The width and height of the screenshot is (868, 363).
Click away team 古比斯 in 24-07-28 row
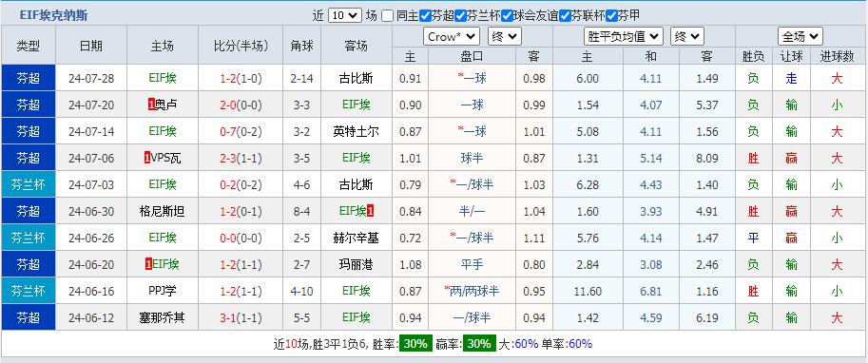coord(356,79)
